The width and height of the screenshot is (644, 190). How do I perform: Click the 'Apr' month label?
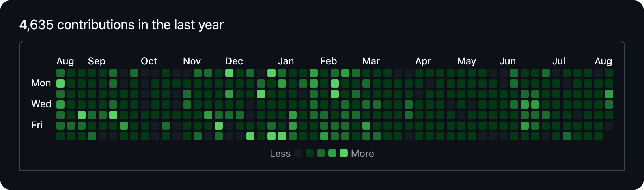(x=423, y=61)
